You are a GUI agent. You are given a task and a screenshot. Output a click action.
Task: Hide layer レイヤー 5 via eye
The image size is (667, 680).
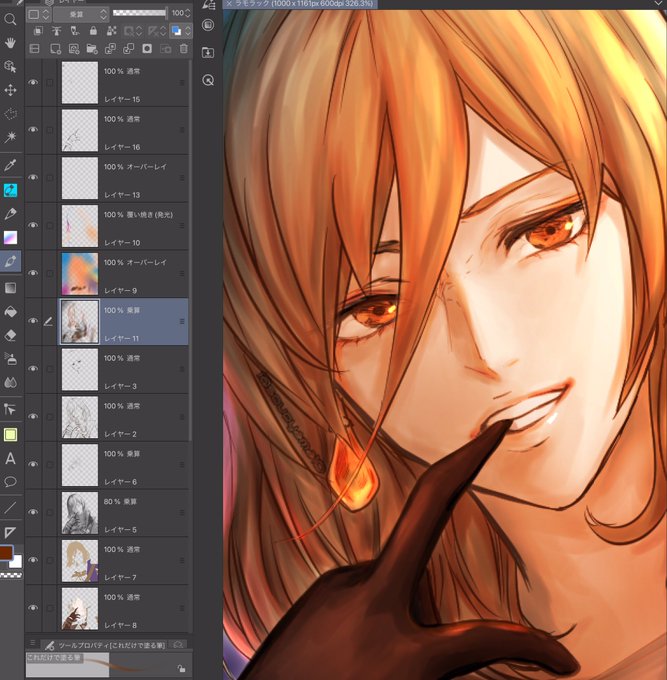point(33,512)
